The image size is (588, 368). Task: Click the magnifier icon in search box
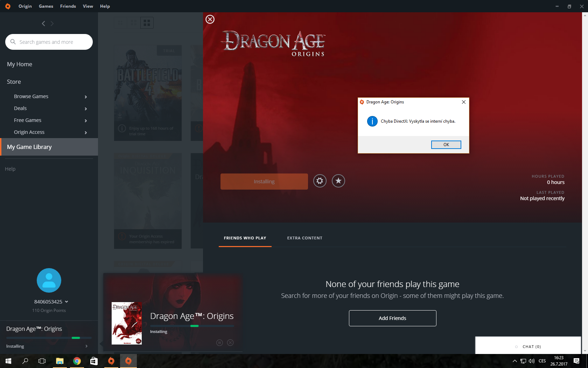[13, 42]
